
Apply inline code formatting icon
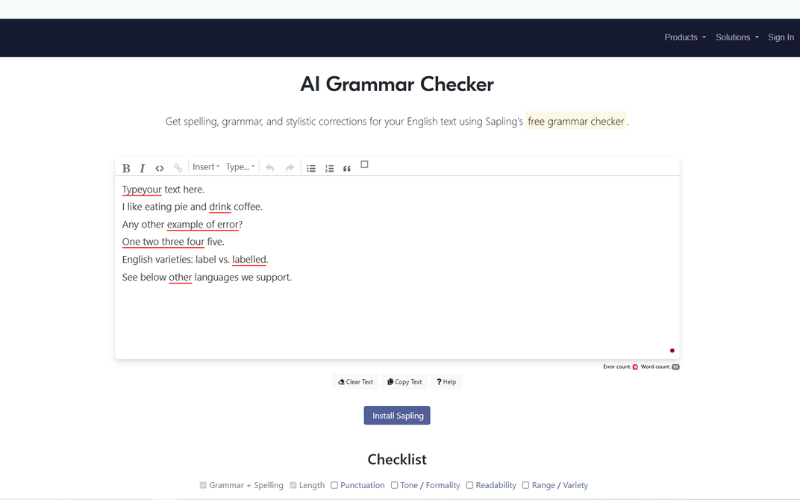coord(160,168)
